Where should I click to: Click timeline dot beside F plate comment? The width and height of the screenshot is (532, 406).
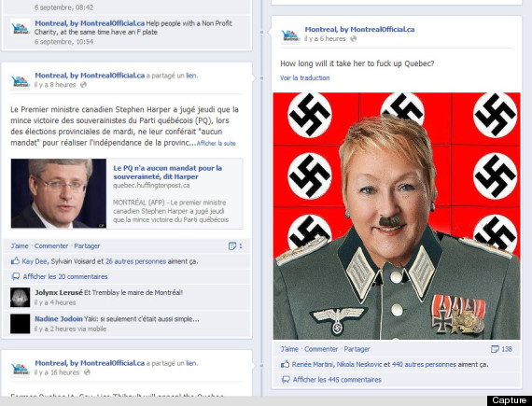pos(261,33)
